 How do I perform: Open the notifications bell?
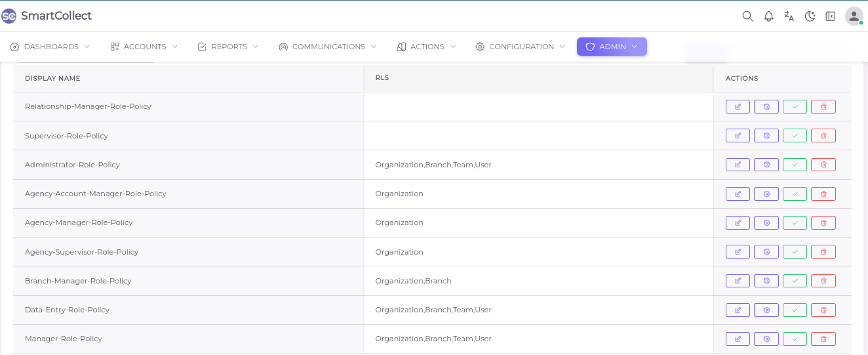(x=769, y=16)
